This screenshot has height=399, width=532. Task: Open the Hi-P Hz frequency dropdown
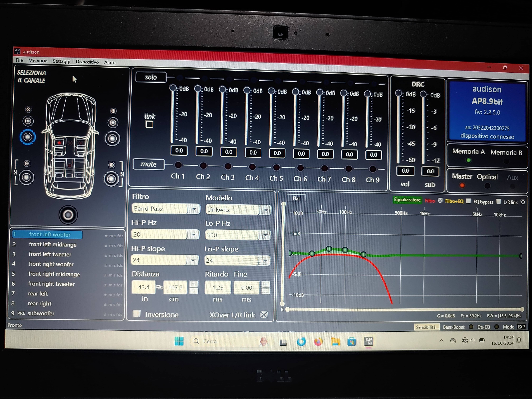(194, 234)
